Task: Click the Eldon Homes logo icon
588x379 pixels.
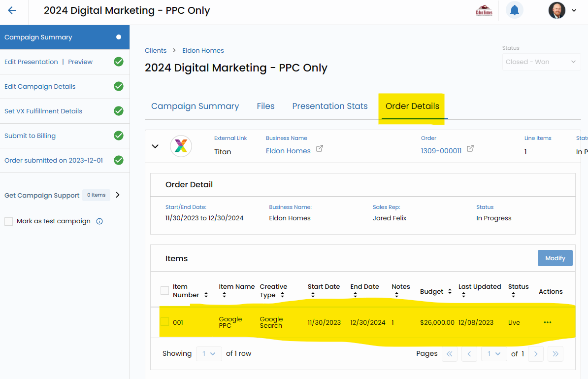Action: (484, 10)
